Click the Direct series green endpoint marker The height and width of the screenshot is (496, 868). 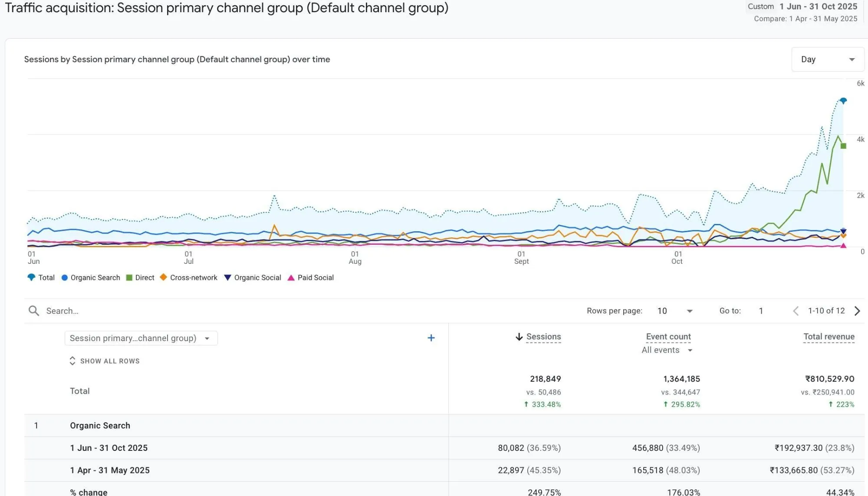(x=843, y=146)
